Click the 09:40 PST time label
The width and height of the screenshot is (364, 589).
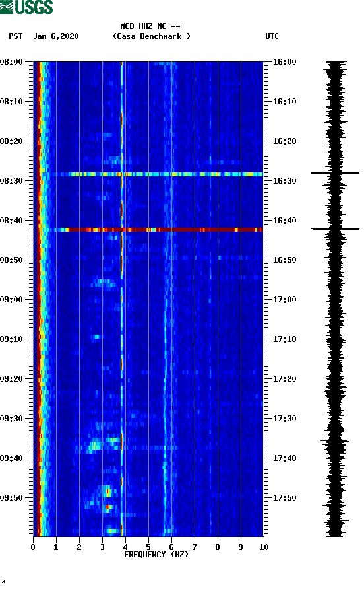(x=11, y=458)
